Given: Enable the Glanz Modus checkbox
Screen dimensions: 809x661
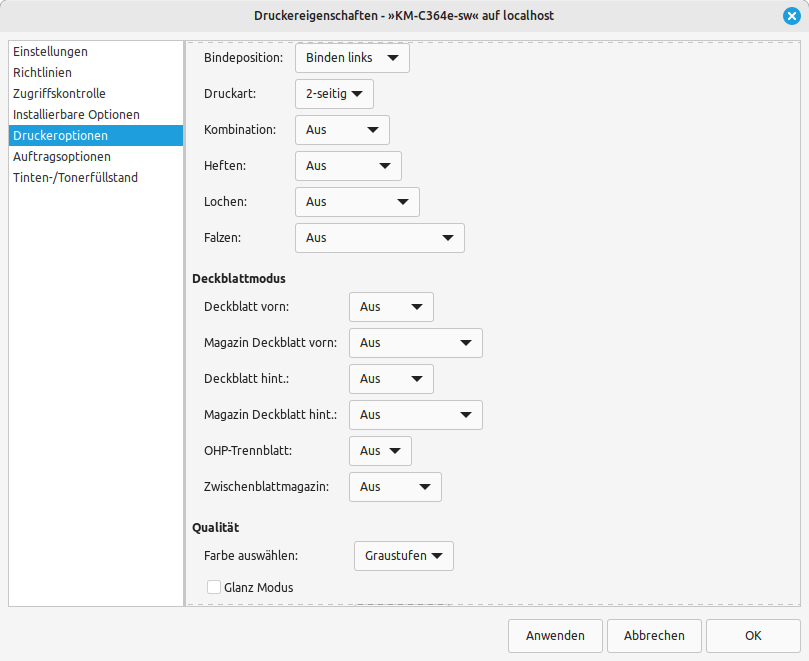Looking at the screenshot, I should pyautogui.click(x=214, y=587).
